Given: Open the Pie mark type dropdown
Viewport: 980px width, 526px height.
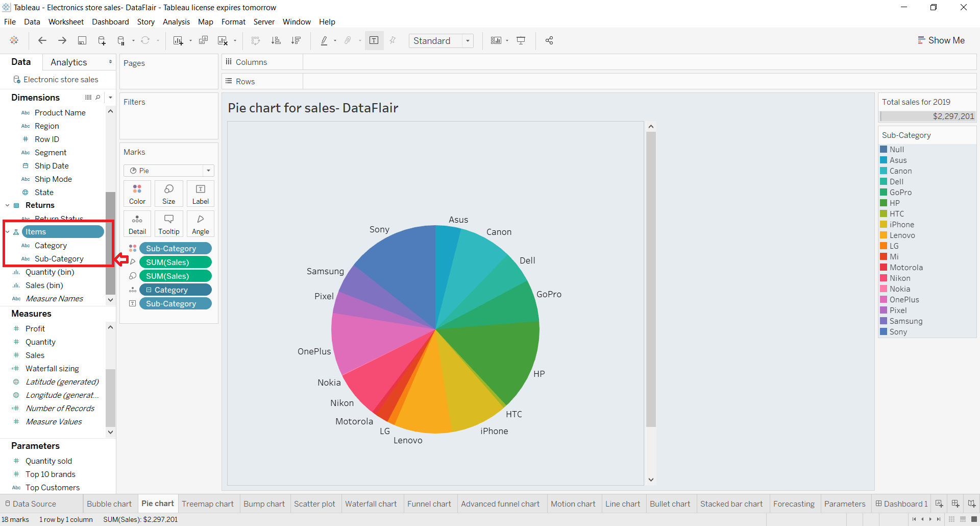Looking at the screenshot, I should [208, 170].
